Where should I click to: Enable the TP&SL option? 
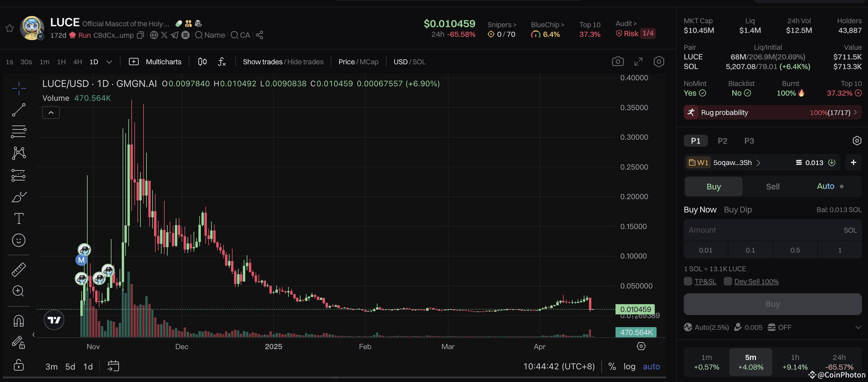pos(688,281)
